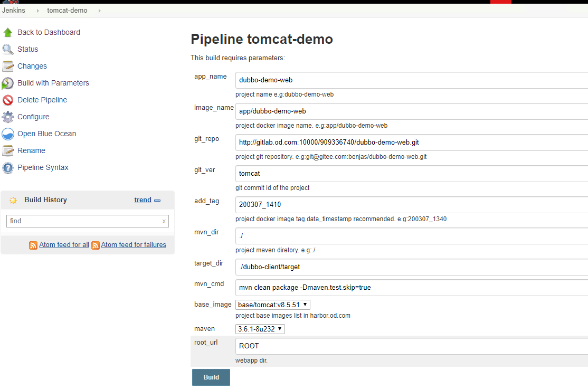Click the Build History find search box
This screenshot has height=389, width=588.
(x=84, y=221)
